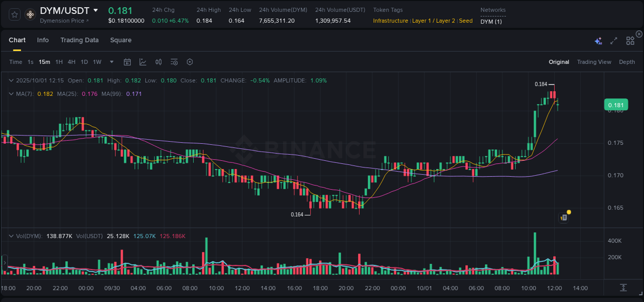
Task: Collapse the MA indicator row chevron
Action: click(11, 94)
